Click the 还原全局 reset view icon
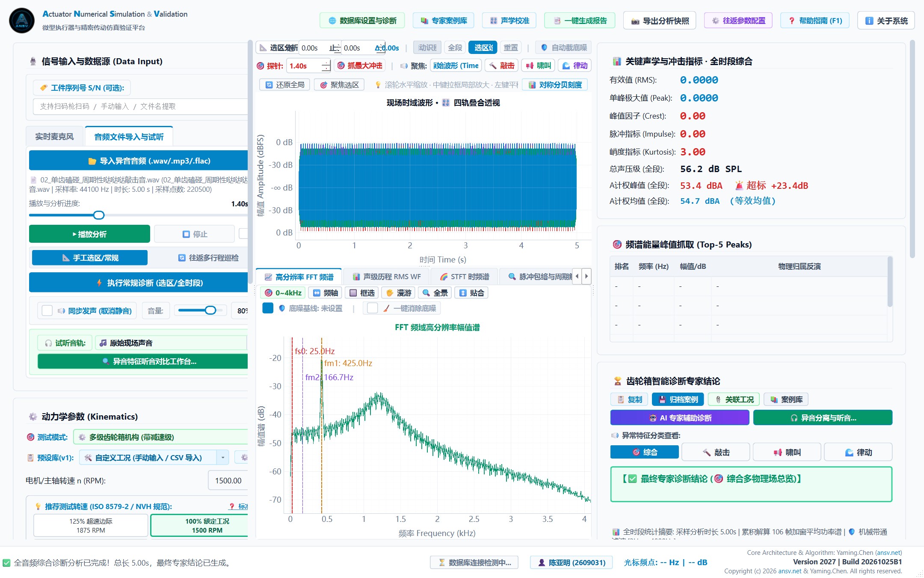 click(x=285, y=85)
